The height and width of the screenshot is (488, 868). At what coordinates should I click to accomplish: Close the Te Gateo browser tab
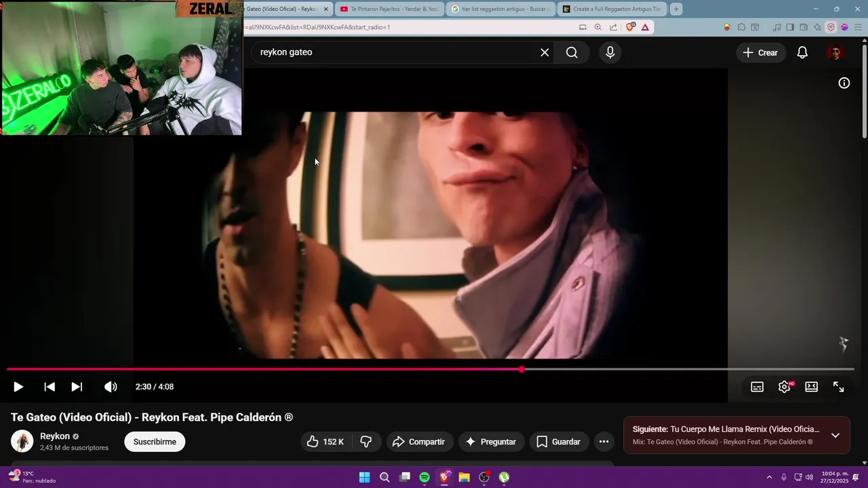(326, 9)
